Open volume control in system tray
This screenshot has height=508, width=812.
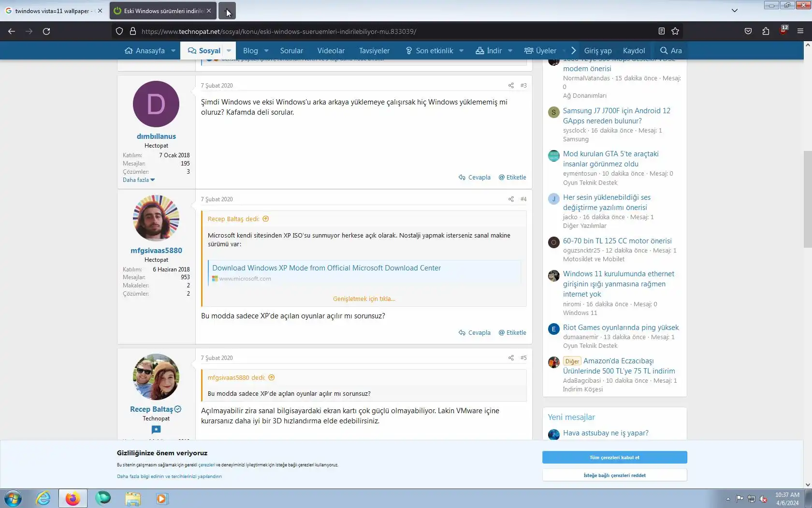[x=763, y=499]
